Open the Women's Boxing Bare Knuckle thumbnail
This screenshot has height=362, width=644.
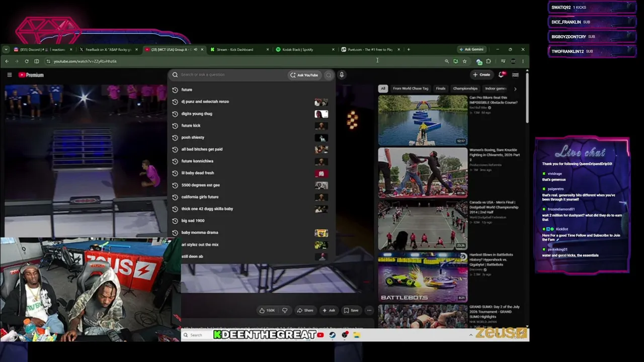423,172
